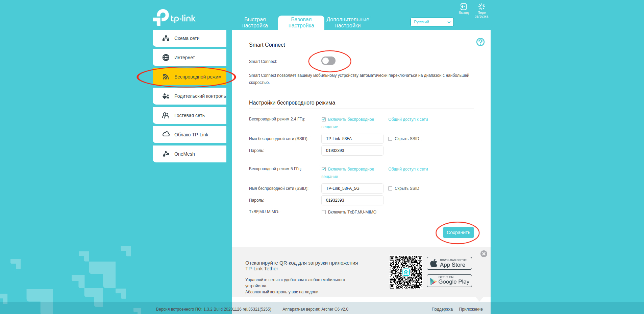
Task: Open Интернет menu item
Action: 190,58
